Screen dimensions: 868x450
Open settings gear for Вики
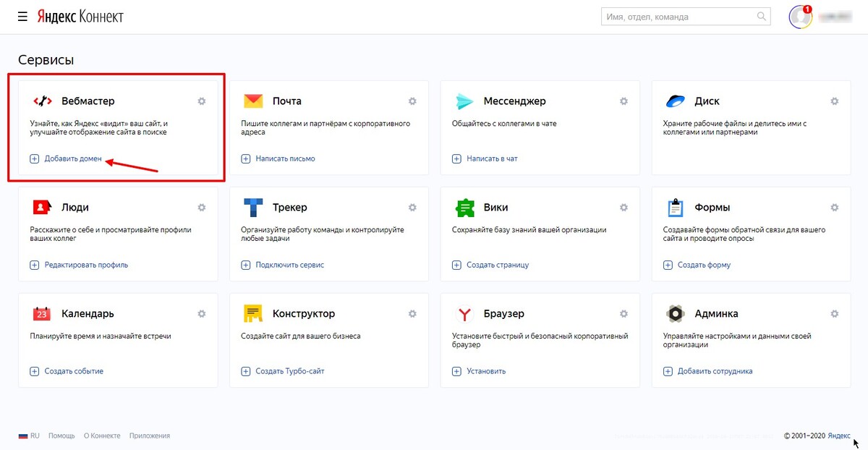click(x=624, y=208)
